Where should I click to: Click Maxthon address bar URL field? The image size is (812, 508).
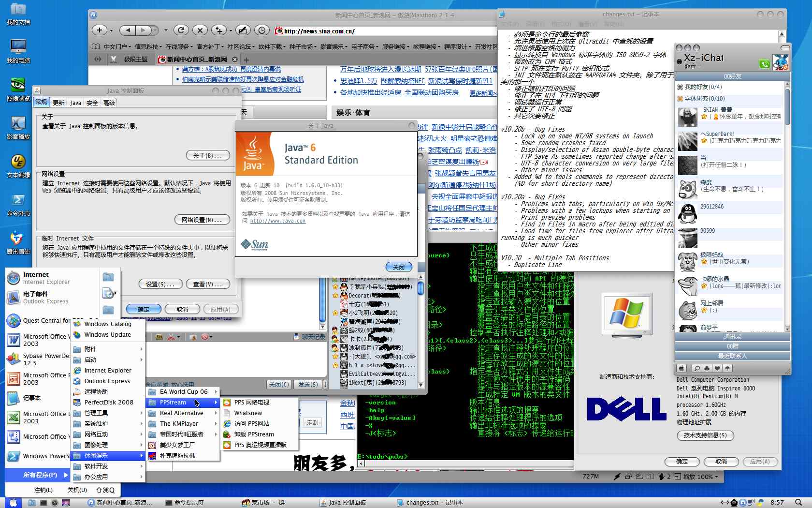point(387,31)
